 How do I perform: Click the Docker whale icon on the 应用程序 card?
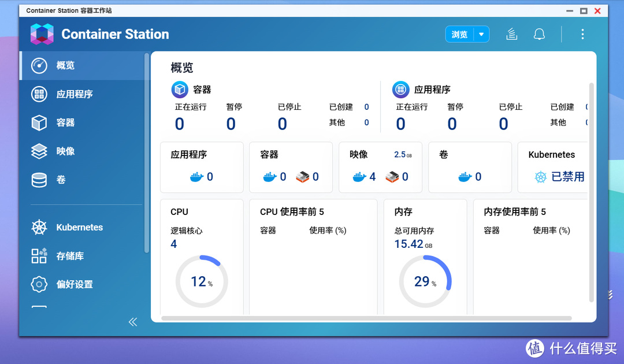pyautogui.click(x=198, y=177)
